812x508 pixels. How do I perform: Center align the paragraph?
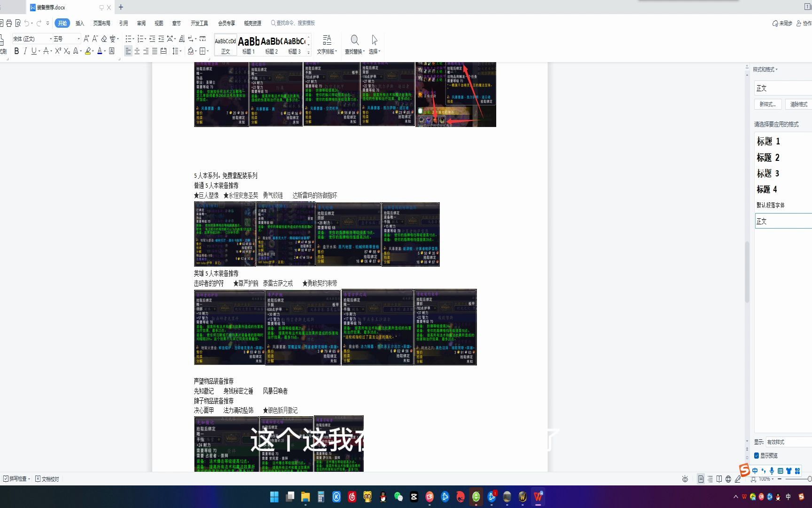tap(137, 51)
